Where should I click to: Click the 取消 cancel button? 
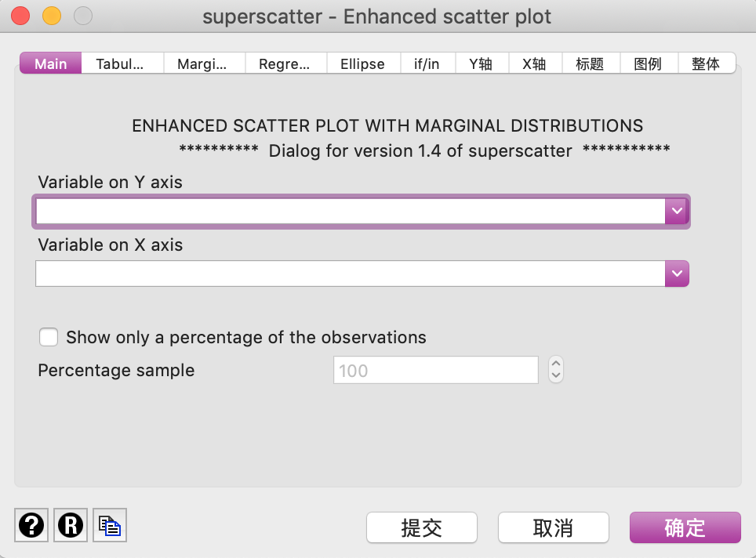pos(554,527)
